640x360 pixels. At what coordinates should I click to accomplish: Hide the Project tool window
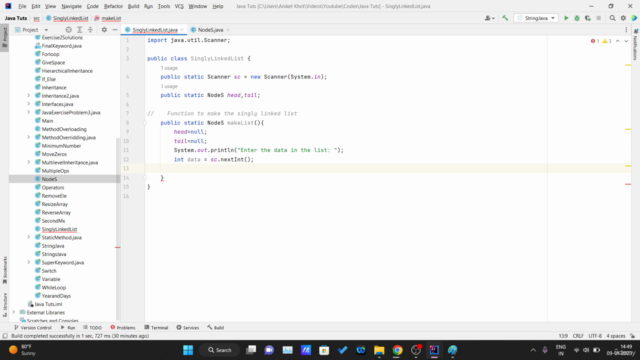tap(115, 30)
